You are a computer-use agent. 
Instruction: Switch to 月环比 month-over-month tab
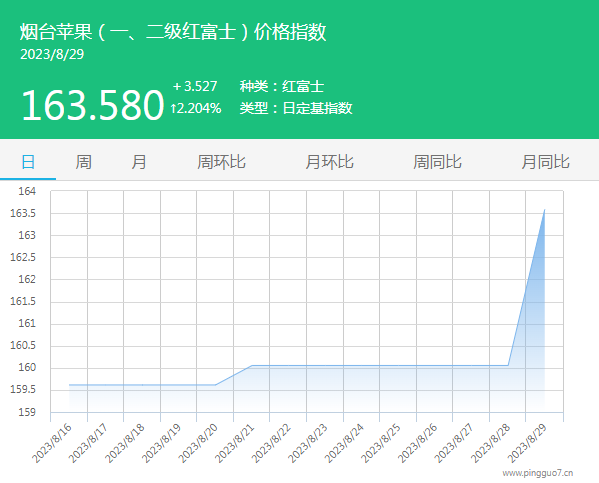(x=329, y=162)
